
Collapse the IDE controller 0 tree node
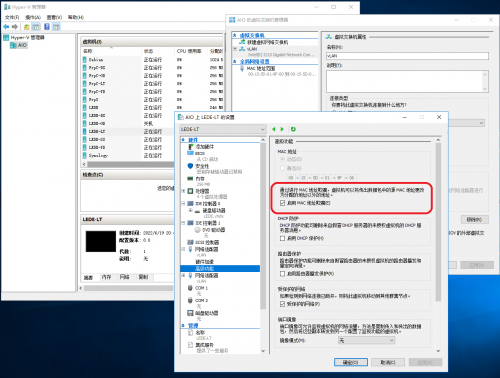(183, 203)
